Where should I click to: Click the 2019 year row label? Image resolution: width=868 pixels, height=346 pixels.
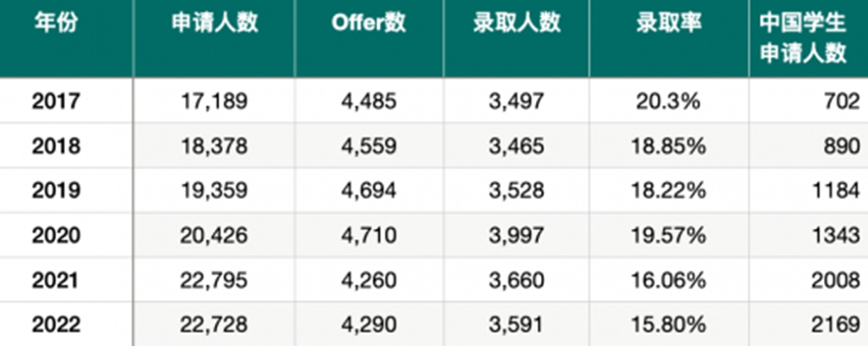pyautogui.click(x=56, y=191)
